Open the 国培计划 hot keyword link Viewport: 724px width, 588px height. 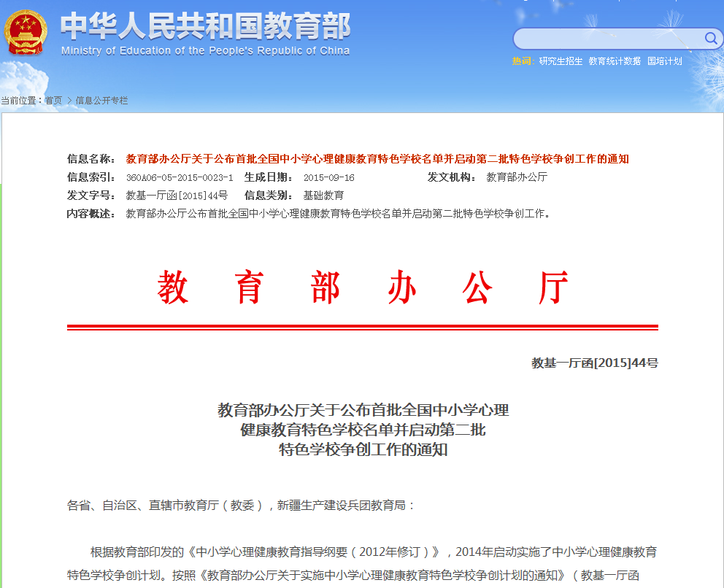click(664, 61)
